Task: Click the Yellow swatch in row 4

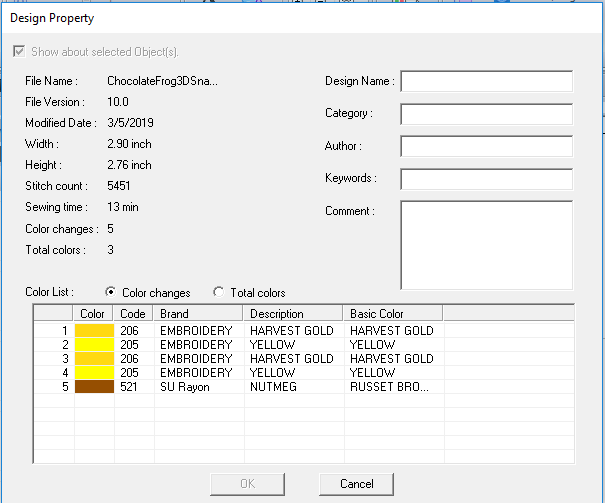Action: point(95,372)
